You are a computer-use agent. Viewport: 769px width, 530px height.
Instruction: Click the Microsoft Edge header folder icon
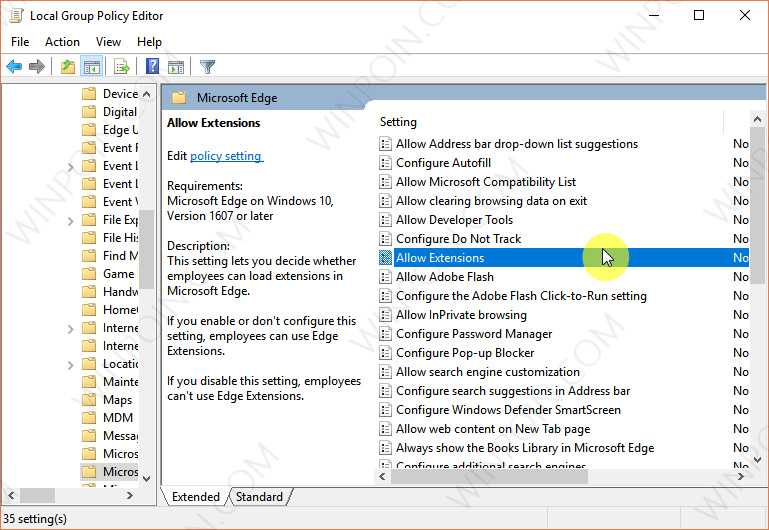179,98
